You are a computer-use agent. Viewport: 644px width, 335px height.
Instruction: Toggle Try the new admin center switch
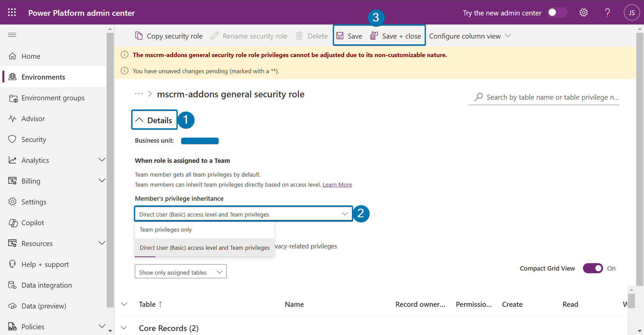(557, 12)
